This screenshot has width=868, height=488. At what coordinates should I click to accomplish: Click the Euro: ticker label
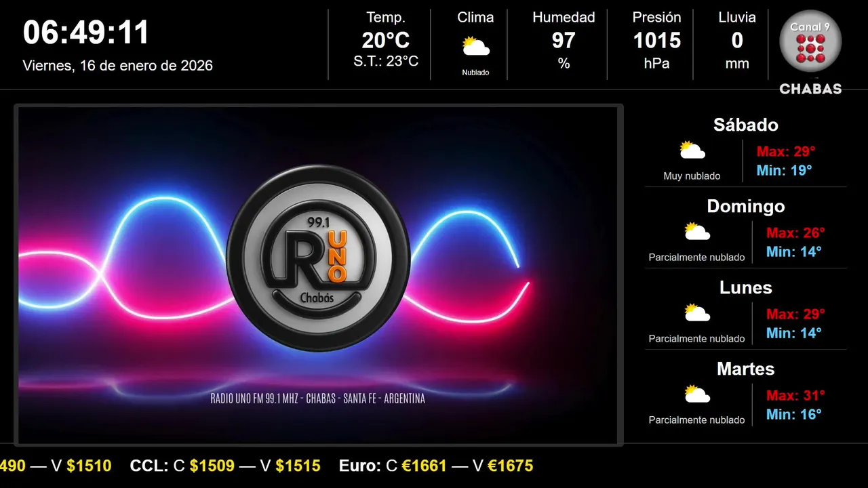tap(360, 466)
